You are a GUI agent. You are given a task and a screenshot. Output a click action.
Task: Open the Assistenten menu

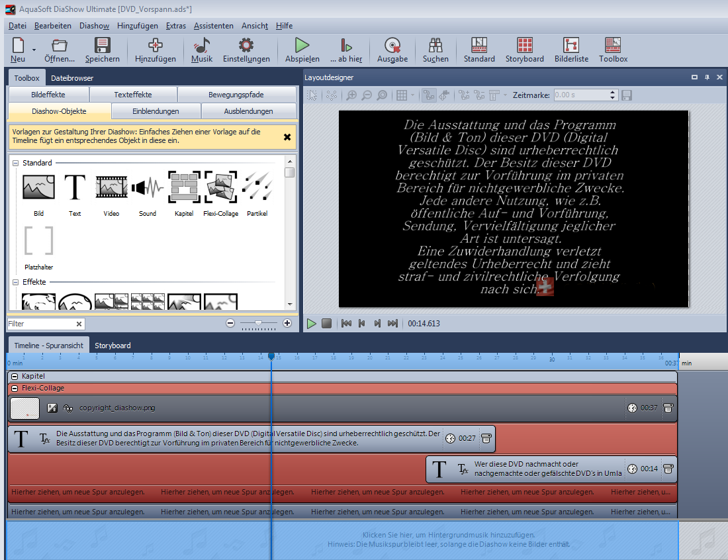point(213,26)
